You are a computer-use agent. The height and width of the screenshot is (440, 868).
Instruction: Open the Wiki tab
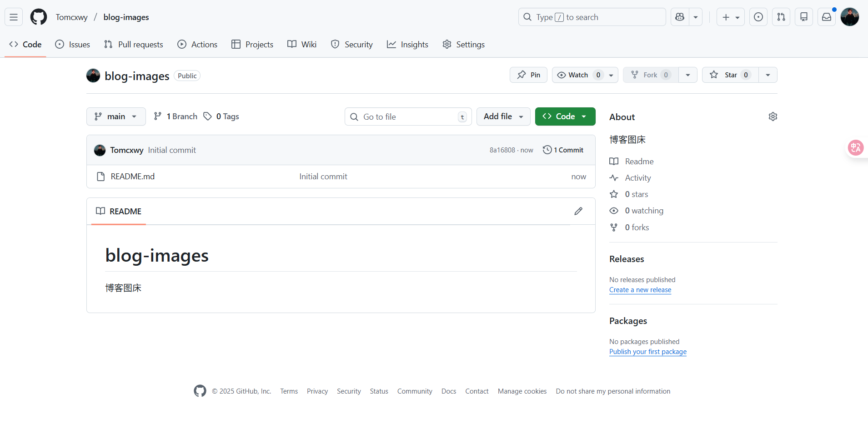(x=302, y=45)
